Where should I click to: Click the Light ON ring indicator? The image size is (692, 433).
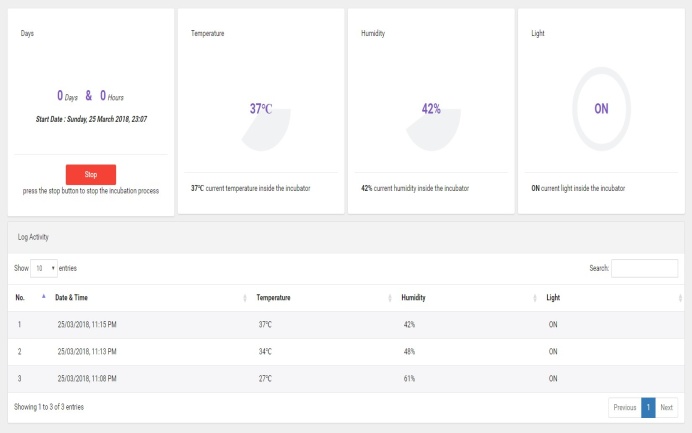click(x=601, y=109)
